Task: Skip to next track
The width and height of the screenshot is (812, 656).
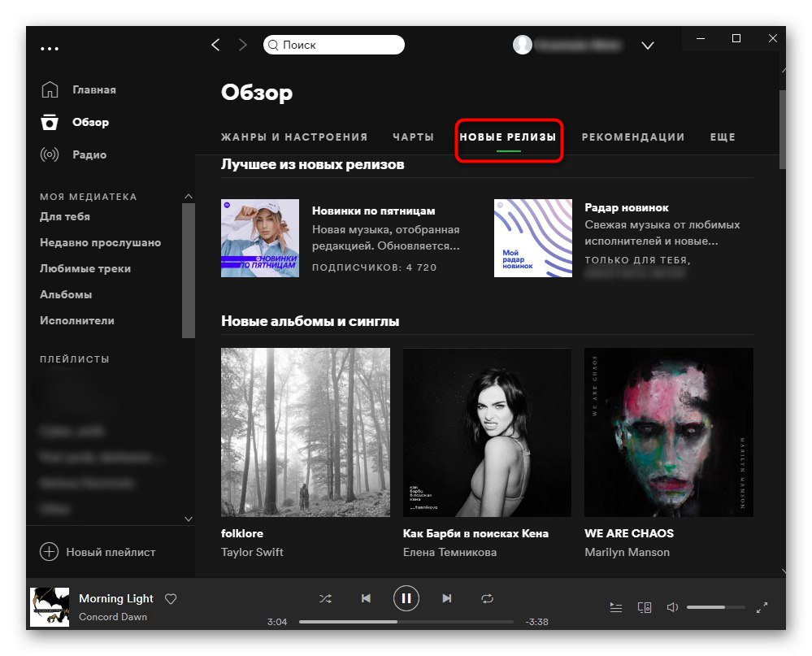Action: point(447,598)
